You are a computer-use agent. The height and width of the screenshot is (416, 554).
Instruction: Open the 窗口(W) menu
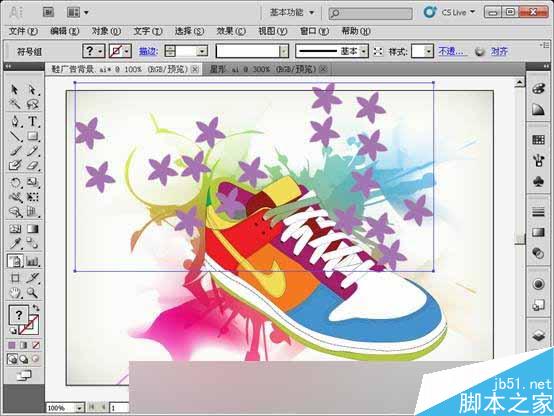click(x=314, y=31)
